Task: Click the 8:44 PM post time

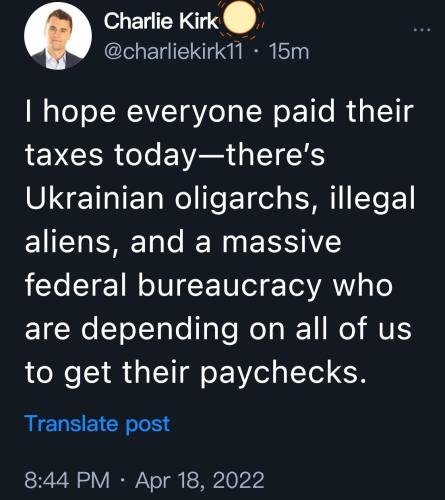Action: coord(67,480)
